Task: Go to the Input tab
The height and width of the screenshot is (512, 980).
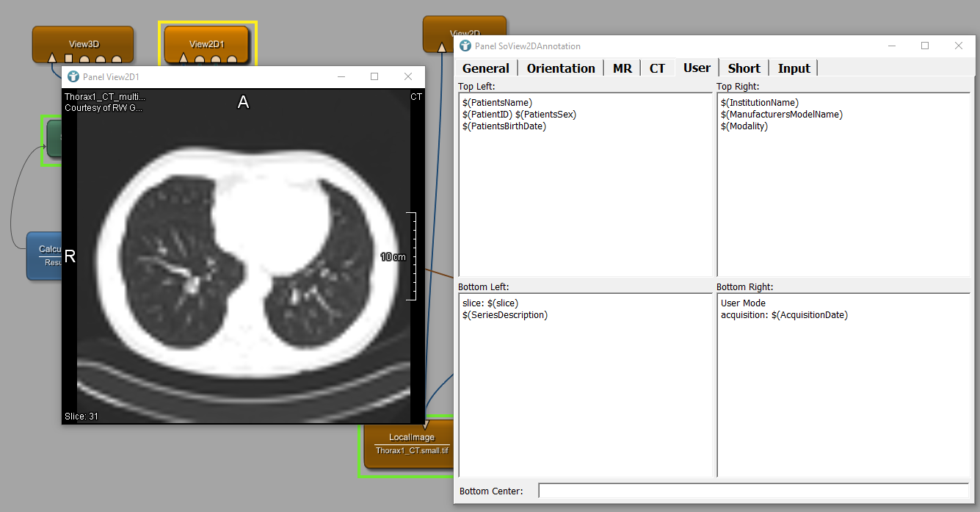Action: coord(794,68)
